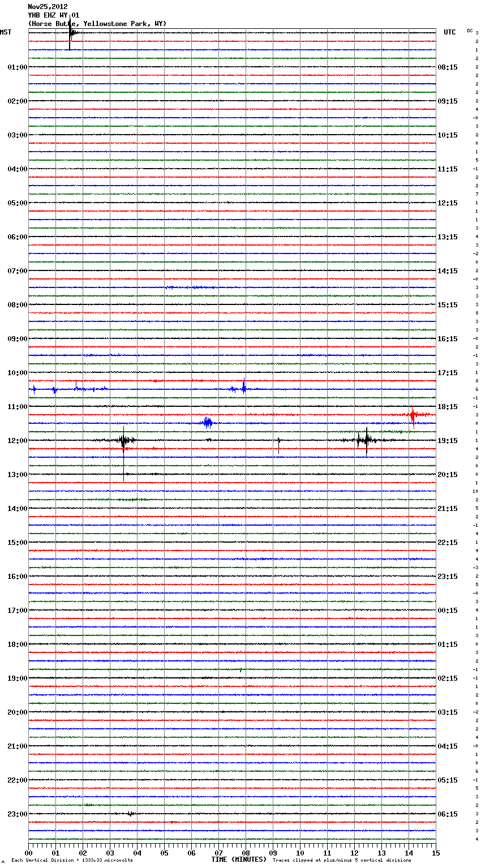This screenshot has height=868, width=481.
Task: Click the "16:15" UTC time label
Action: click(448, 339)
